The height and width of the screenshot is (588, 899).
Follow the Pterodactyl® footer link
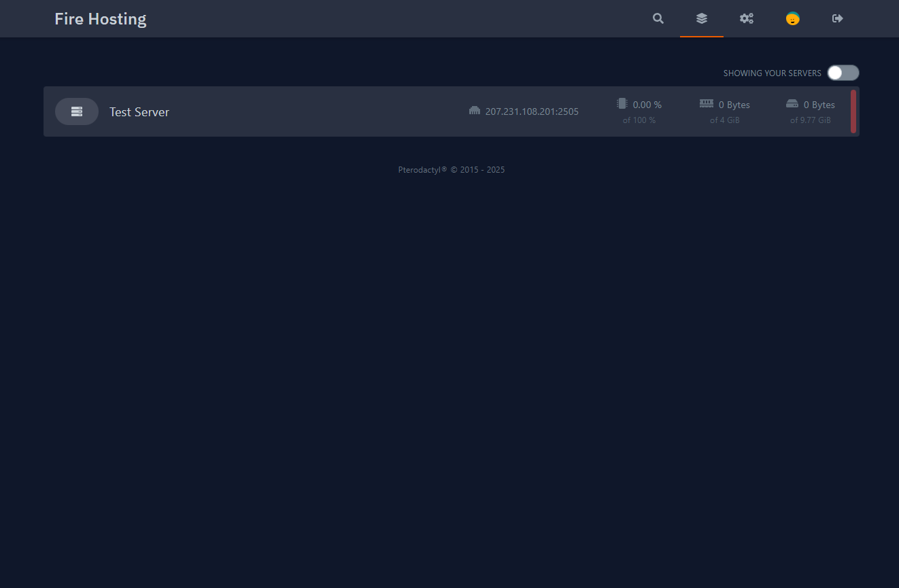pos(422,170)
